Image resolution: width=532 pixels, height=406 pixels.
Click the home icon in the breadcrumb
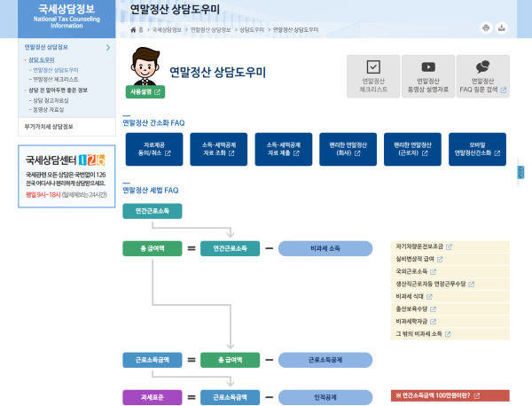point(133,30)
